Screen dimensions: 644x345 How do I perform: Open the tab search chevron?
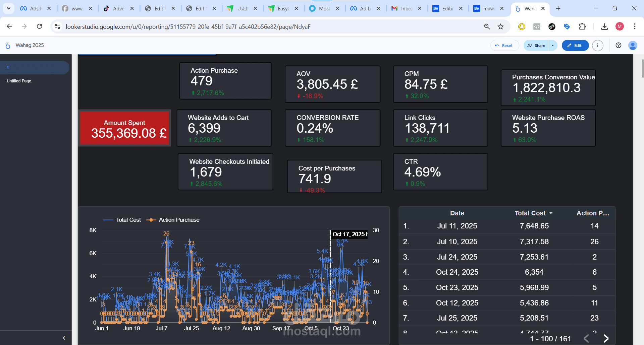[8, 8]
